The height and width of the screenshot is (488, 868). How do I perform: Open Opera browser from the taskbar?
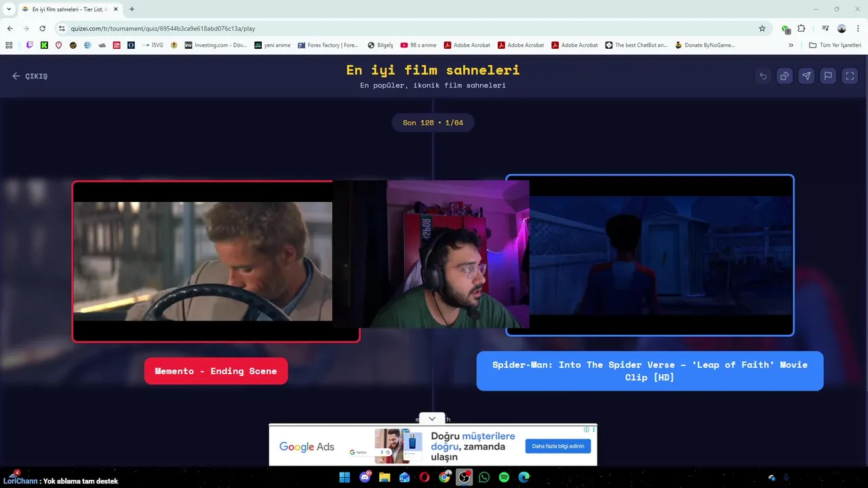tap(425, 477)
